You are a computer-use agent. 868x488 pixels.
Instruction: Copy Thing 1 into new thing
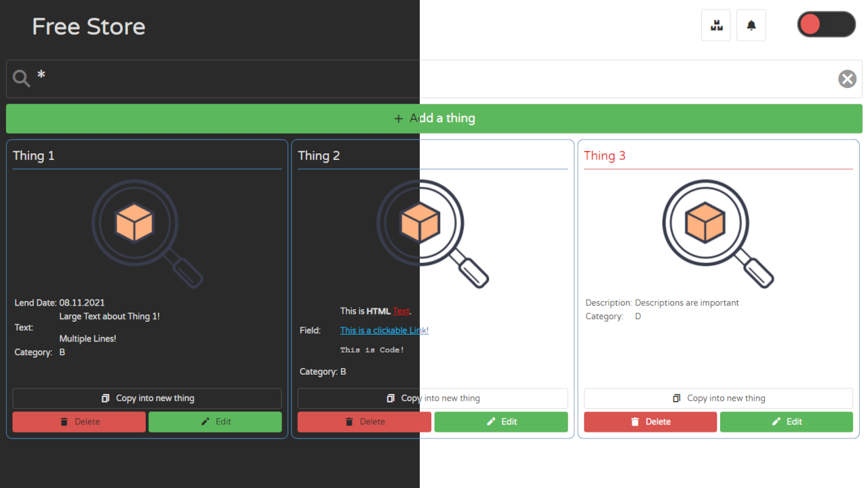click(x=147, y=399)
